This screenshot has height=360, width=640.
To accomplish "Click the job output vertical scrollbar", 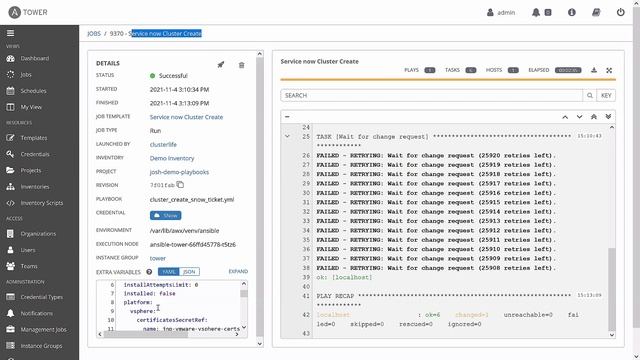I will (x=611, y=289).
